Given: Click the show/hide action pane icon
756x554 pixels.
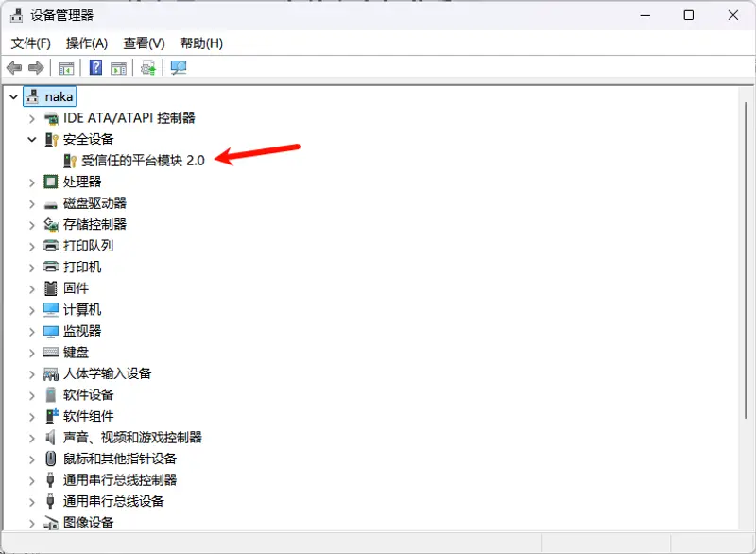Looking at the screenshot, I should pos(119,68).
